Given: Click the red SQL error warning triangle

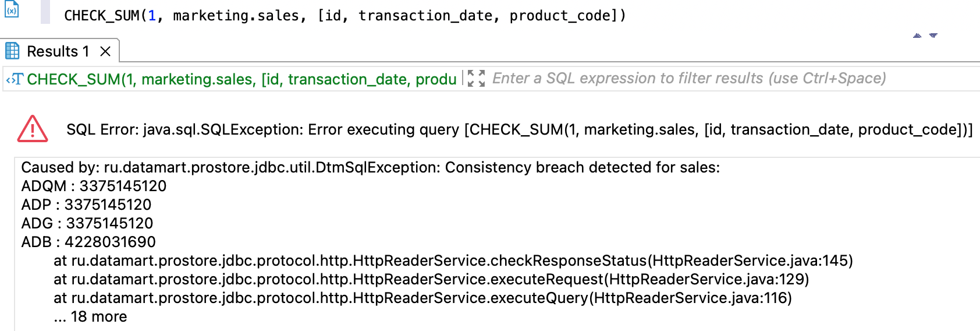Looking at the screenshot, I should click(x=33, y=129).
